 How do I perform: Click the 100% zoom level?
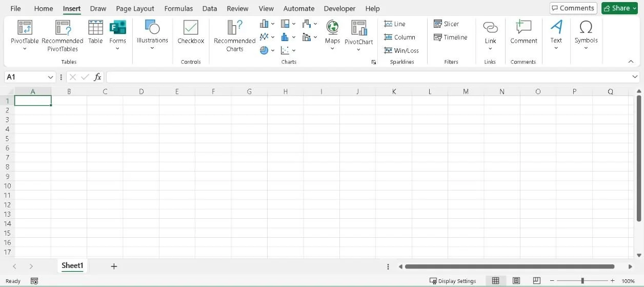point(628,281)
